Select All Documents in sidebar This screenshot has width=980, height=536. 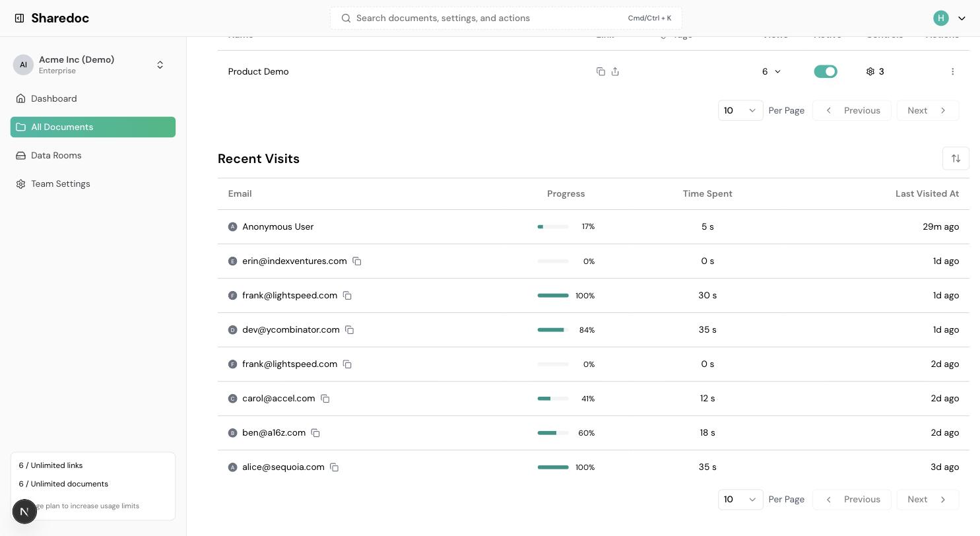pos(93,127)
